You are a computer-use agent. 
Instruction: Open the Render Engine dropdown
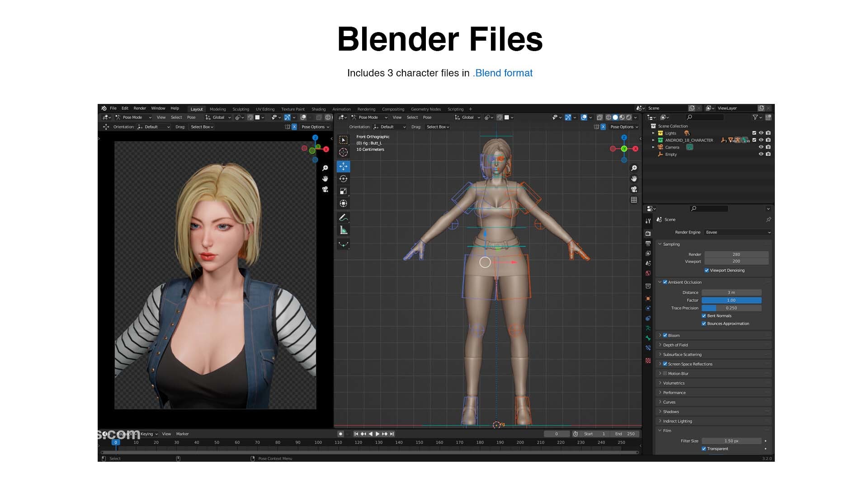pos(737,232)
